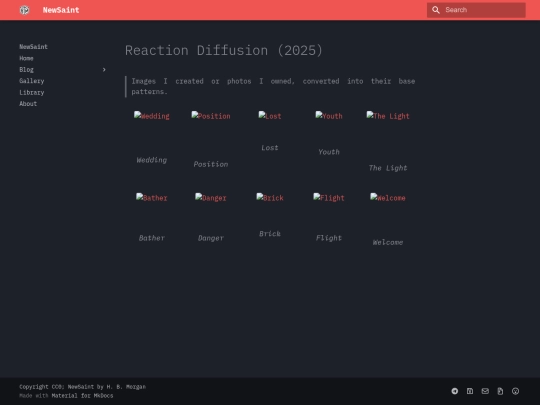Click the italic 'Welcome' caption
This screenshot has width=540, height=405.
(388, 242)
